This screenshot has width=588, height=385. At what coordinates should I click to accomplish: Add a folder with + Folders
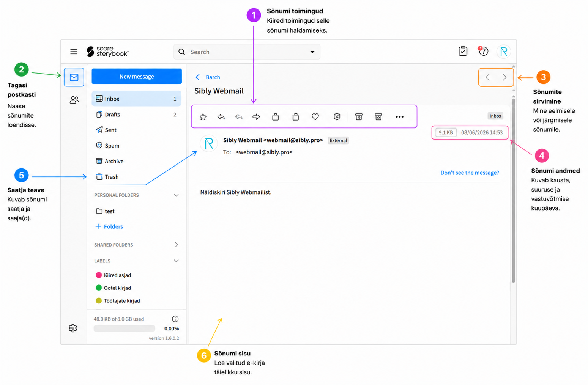109,226
